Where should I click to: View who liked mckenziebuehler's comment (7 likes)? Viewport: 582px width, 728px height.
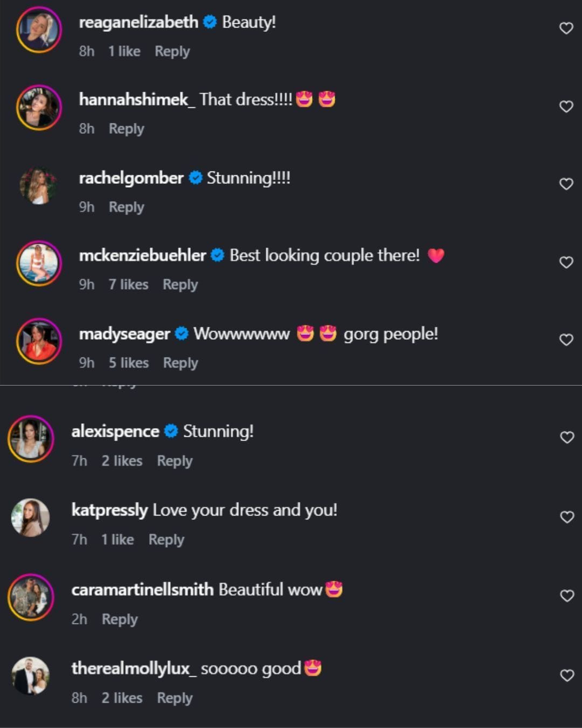click(x=128, y=285)
